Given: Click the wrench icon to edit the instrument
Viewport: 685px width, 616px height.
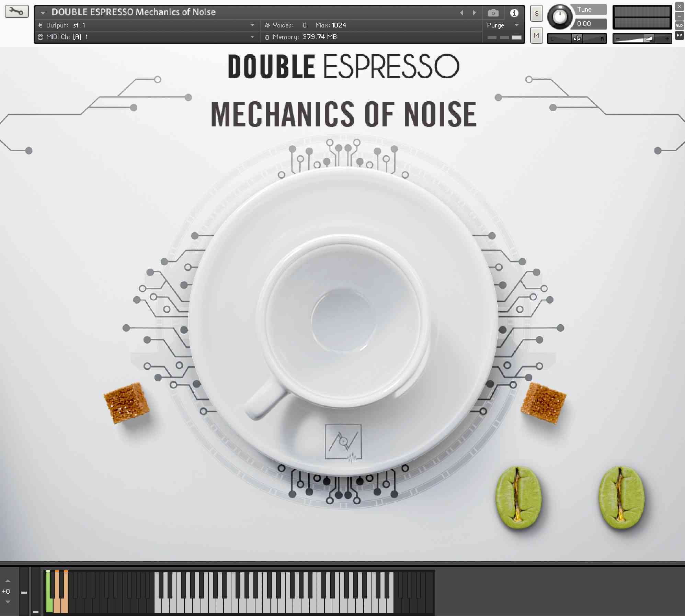Looking at the screenshot, I should pos(16,11).
